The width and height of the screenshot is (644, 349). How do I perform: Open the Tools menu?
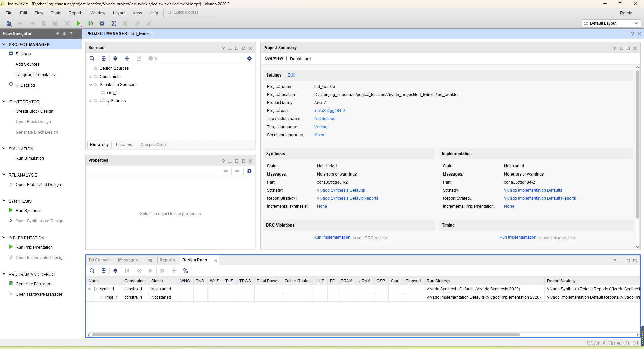[x=56, y=13]
